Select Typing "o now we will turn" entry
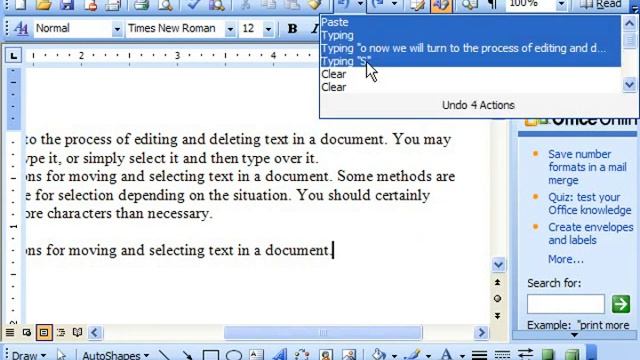Screen dimensions: 640x360 click(470, 48)
